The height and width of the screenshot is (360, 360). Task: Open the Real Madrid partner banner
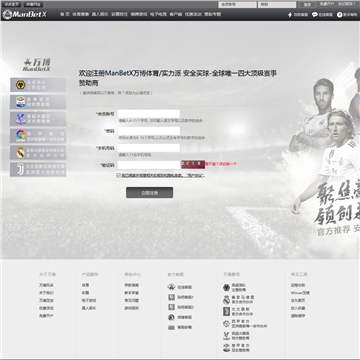38,152
